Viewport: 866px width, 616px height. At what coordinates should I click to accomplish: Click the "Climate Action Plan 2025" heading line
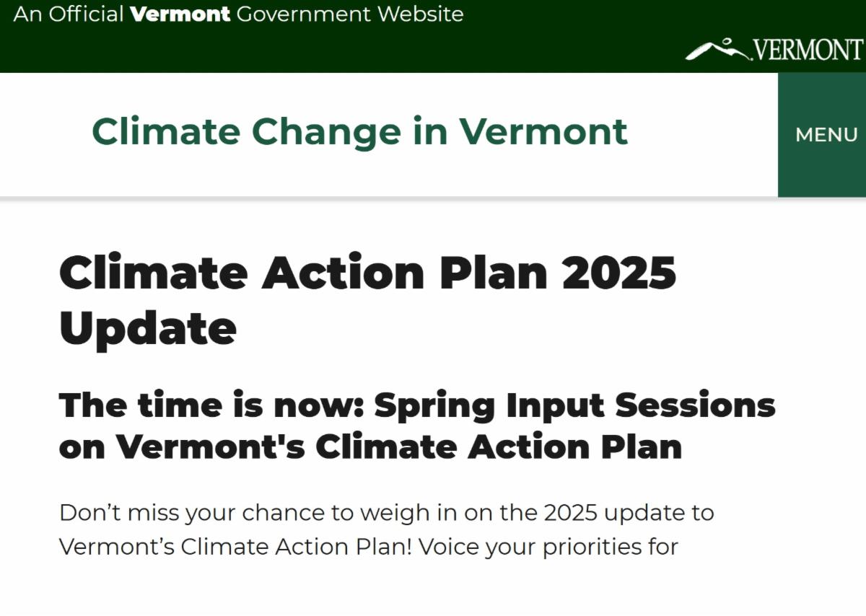(x=367, y=273)
